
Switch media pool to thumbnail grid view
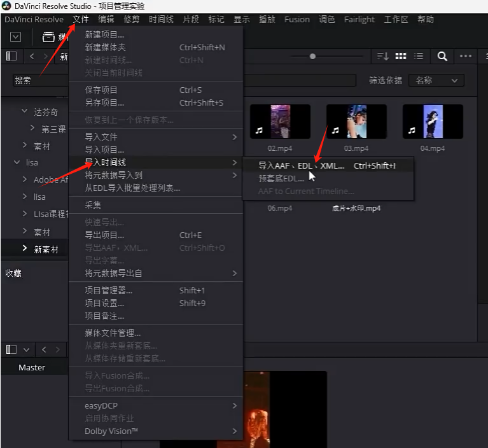pos(401,57)
